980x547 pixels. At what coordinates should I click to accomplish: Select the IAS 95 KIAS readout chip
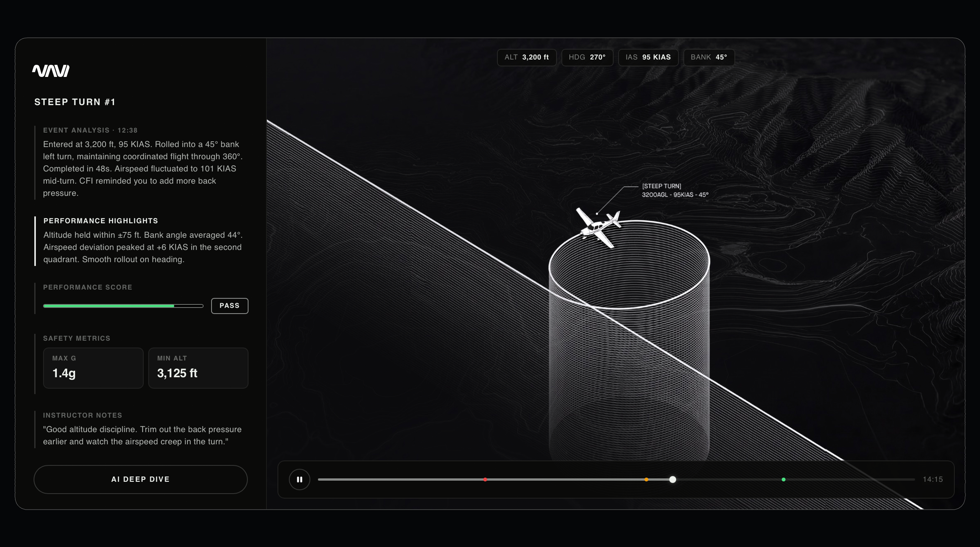coord(648,57)
